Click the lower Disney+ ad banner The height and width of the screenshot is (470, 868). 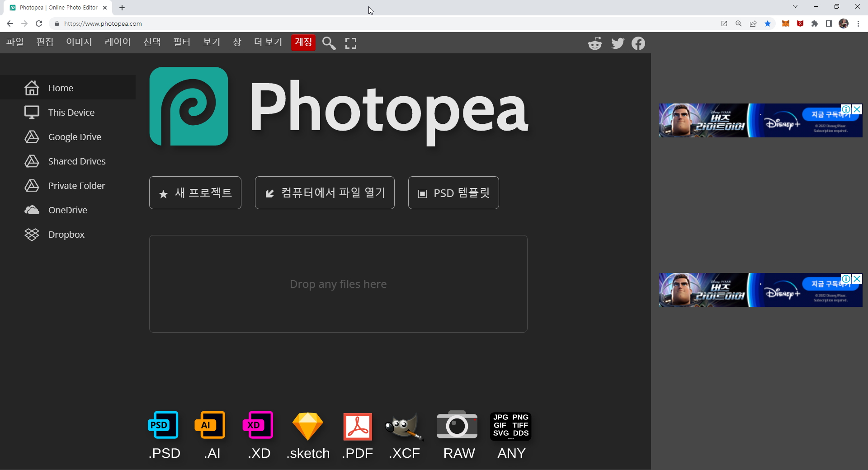click(x=760, y=290)
